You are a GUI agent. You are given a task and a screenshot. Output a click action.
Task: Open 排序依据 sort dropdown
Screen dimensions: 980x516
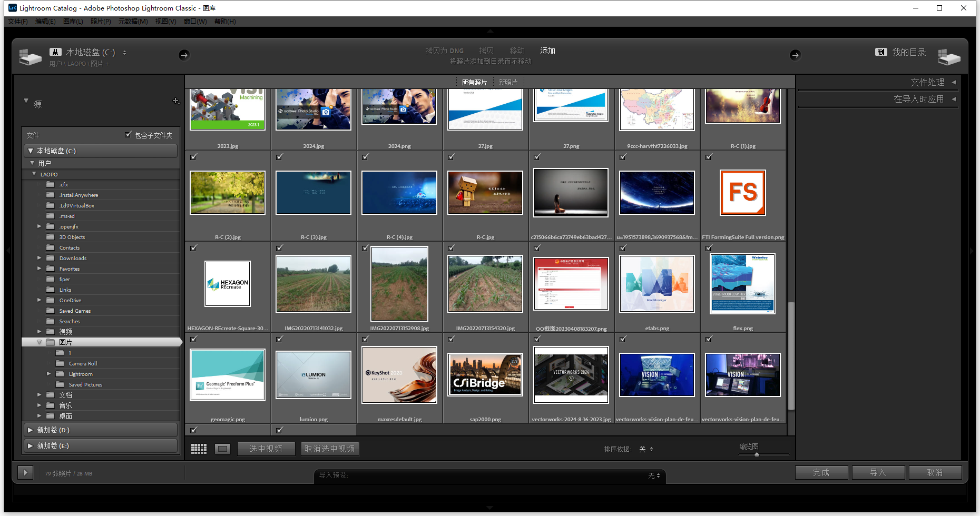click(x=646, y=449)
